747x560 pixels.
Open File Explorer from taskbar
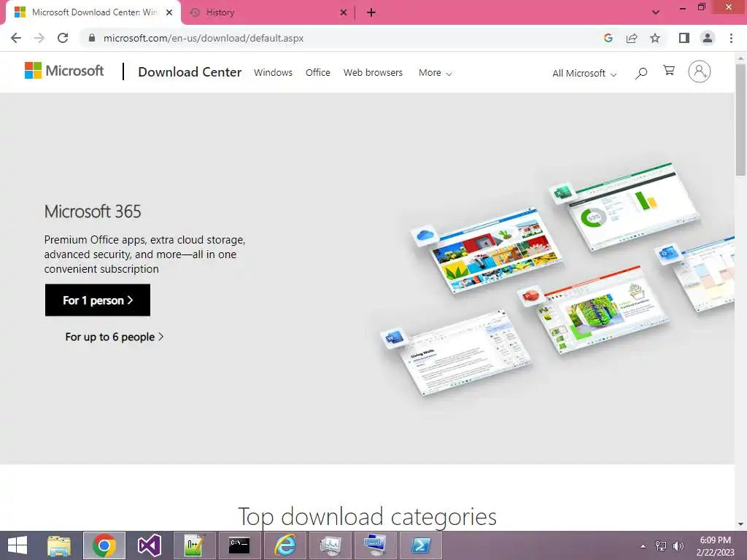tap(59, 545)
